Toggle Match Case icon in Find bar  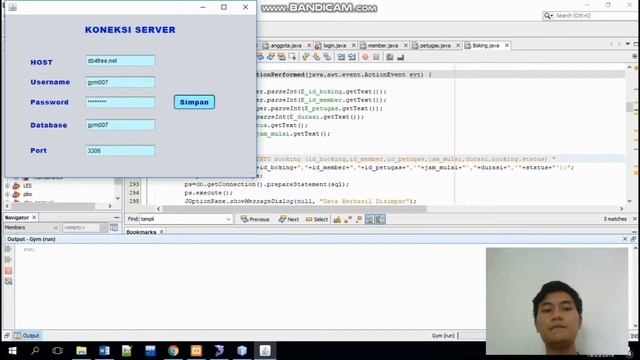pos(337,219)
